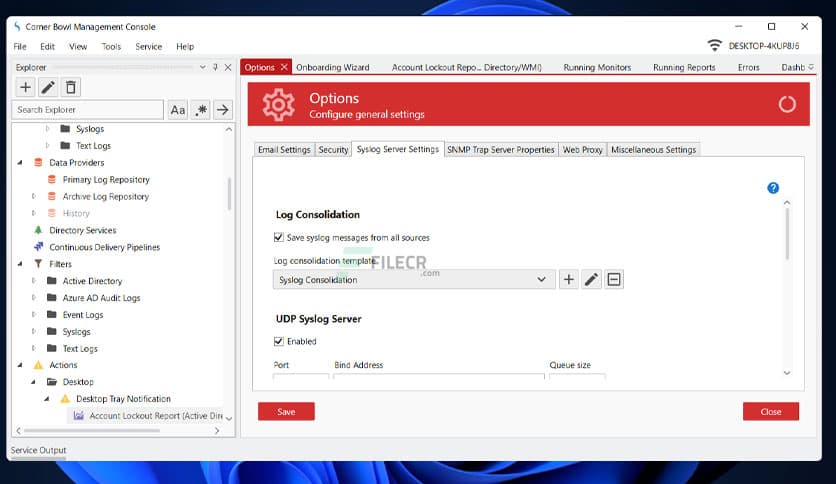The height and width of the screenshot is (484, 836).
Task: Open the tab overflow dropdown beside Dashb
Action: (x=811, y=67)
